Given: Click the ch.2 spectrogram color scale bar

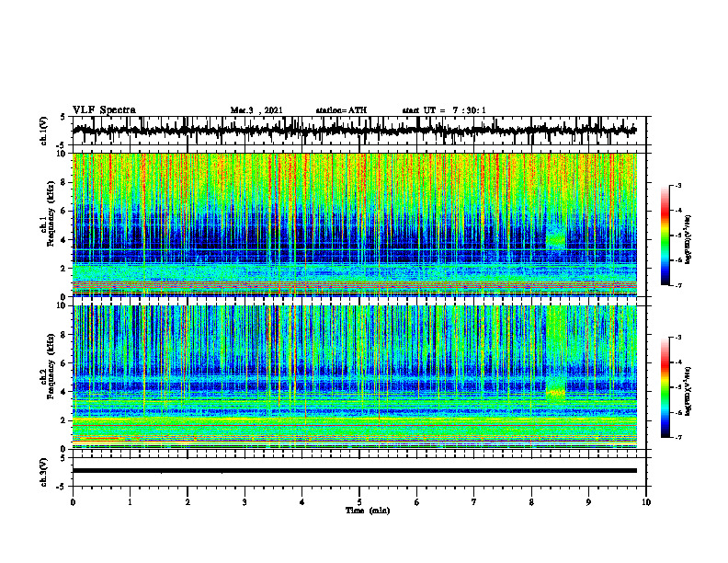Looking at the screenshot, I should (665, 387).
